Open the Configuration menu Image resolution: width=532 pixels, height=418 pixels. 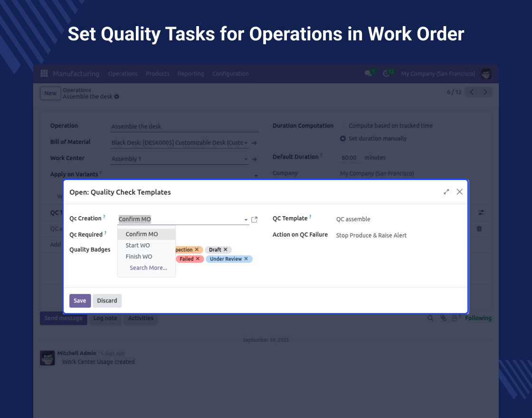click(x=230, y=74)
